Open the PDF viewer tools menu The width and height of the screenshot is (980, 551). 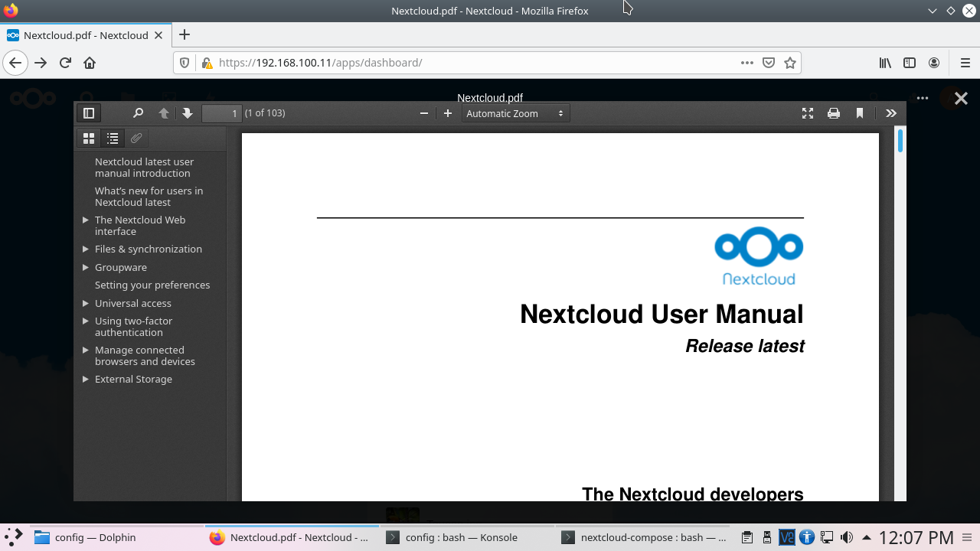click(891, 113)
